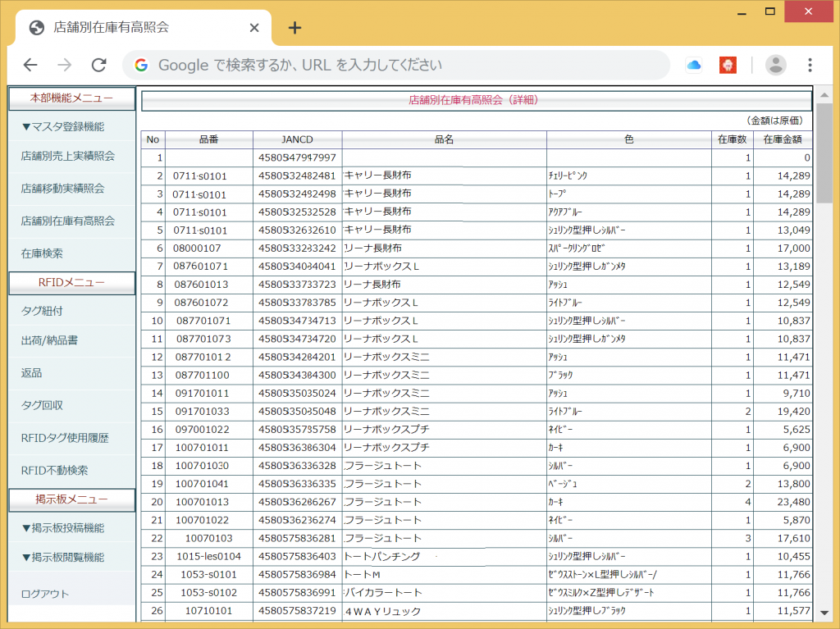Click 品番 cell 1015-les0104
840x629 pixels.
coord(209,556)
